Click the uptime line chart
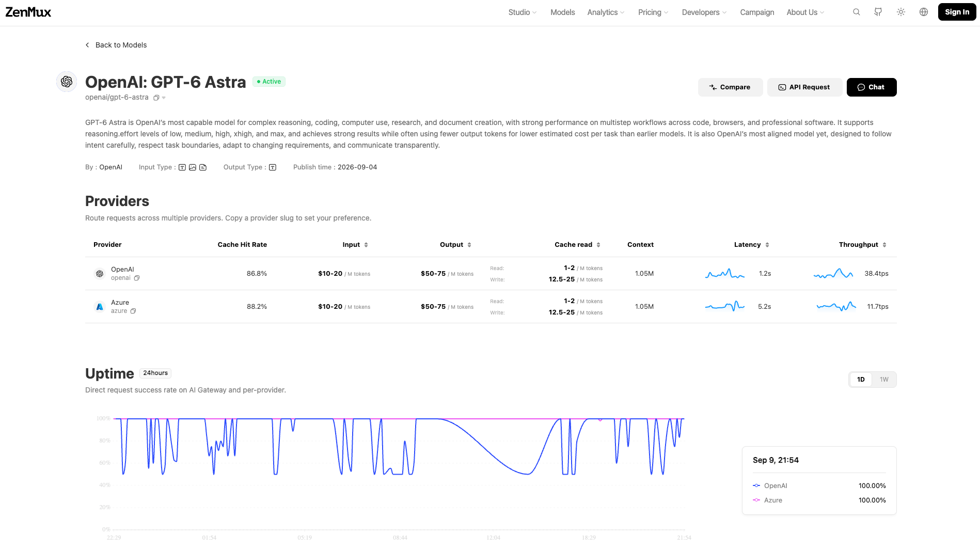Viewport: 980px width, 550px height. coord(399,474)
